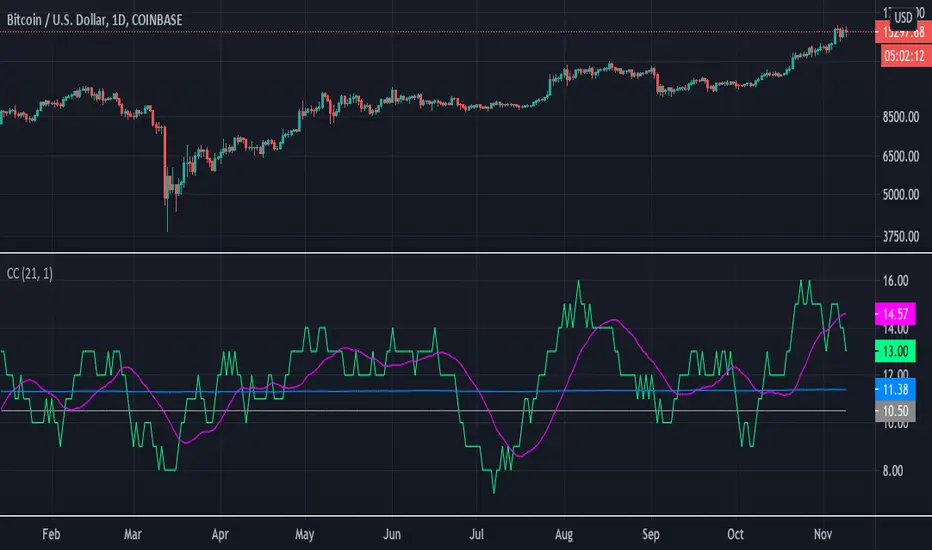Click the Jun label on time axis
932x550 pixels.
pos(392,534)
